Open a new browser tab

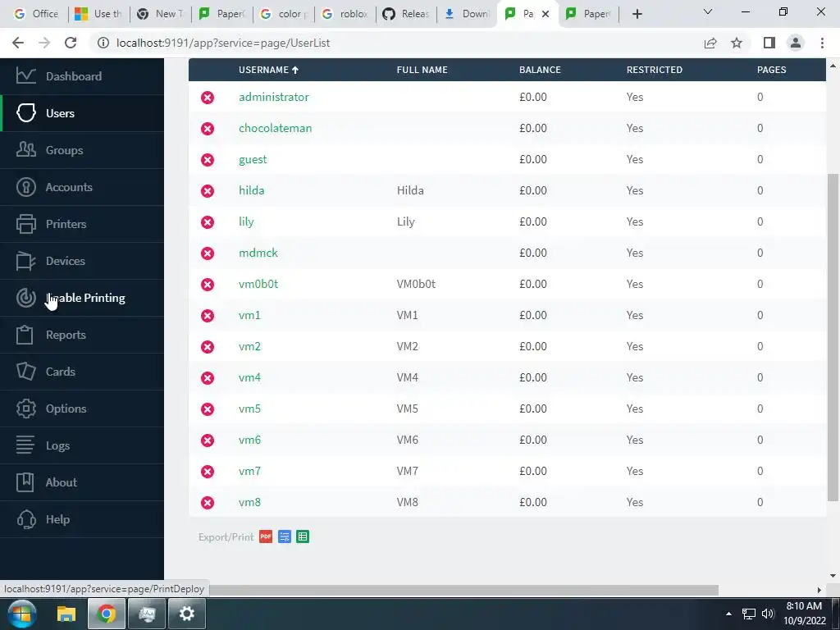coord(637,14)
